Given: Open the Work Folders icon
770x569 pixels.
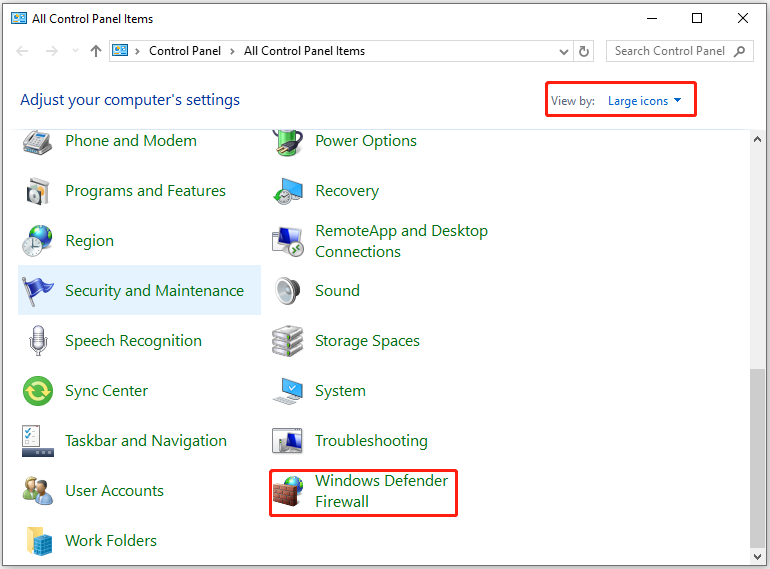Looking at the screenshot, I should pos(39,541).
